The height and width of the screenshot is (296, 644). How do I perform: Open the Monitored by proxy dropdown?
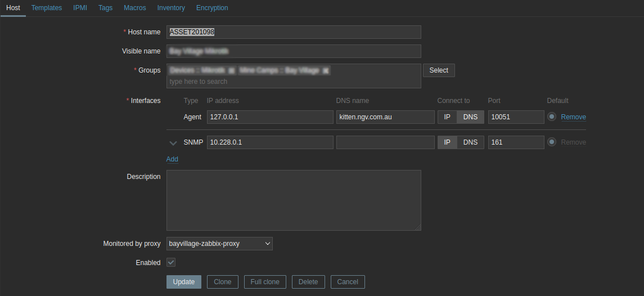219,243
